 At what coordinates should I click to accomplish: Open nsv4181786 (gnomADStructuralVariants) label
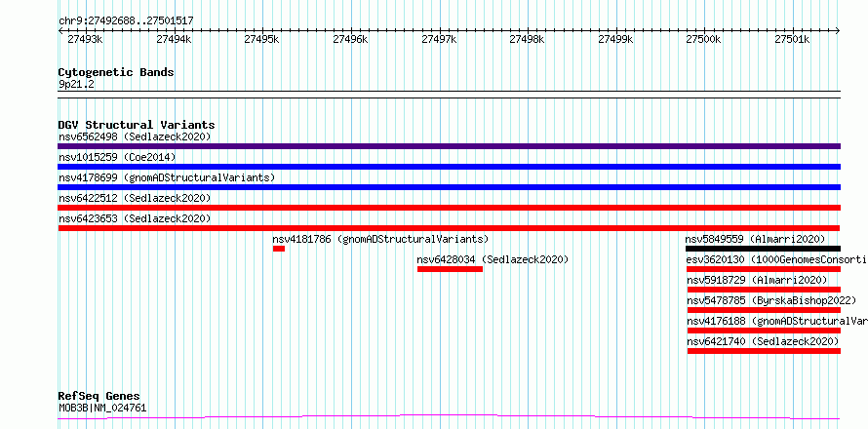pos(381,239)
